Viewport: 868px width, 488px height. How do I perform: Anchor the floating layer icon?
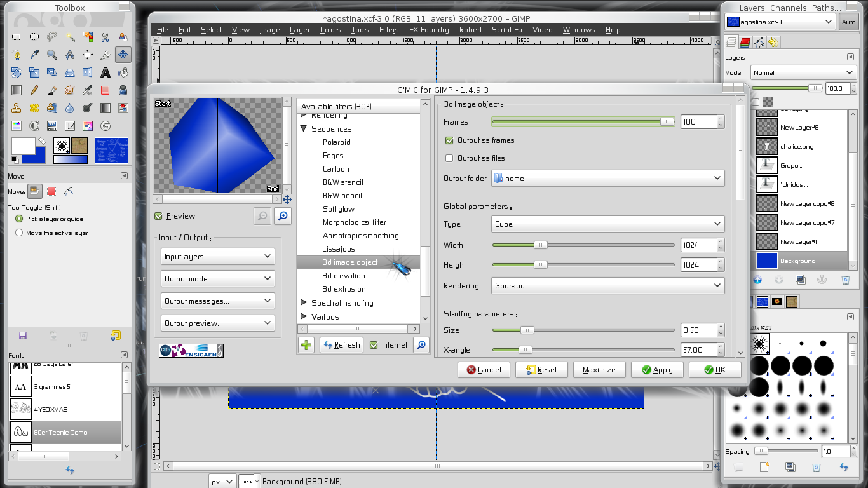coord(822,280)
